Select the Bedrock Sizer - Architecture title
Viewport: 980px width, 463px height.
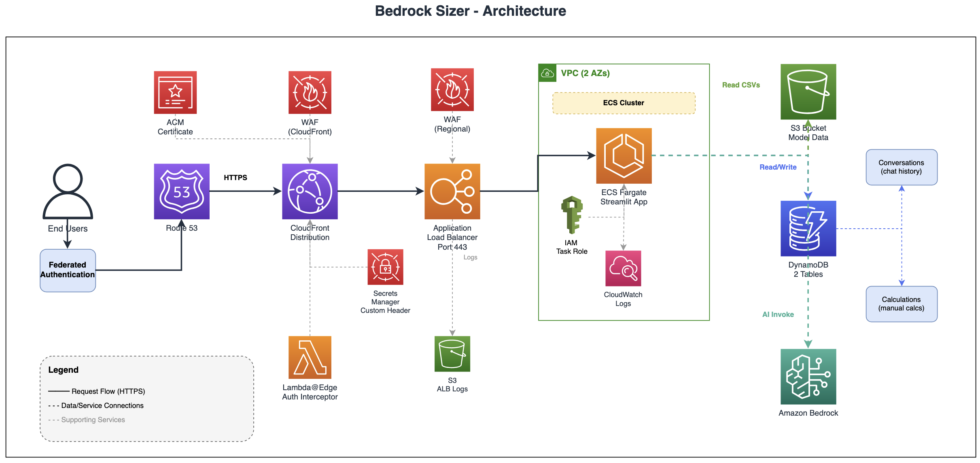click(x=470, y=11)
